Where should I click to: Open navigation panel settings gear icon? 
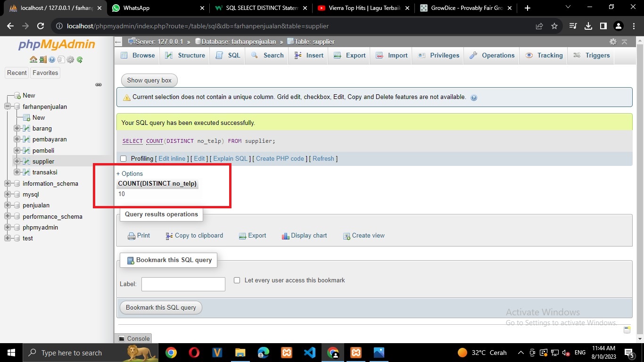click(70, 59)
